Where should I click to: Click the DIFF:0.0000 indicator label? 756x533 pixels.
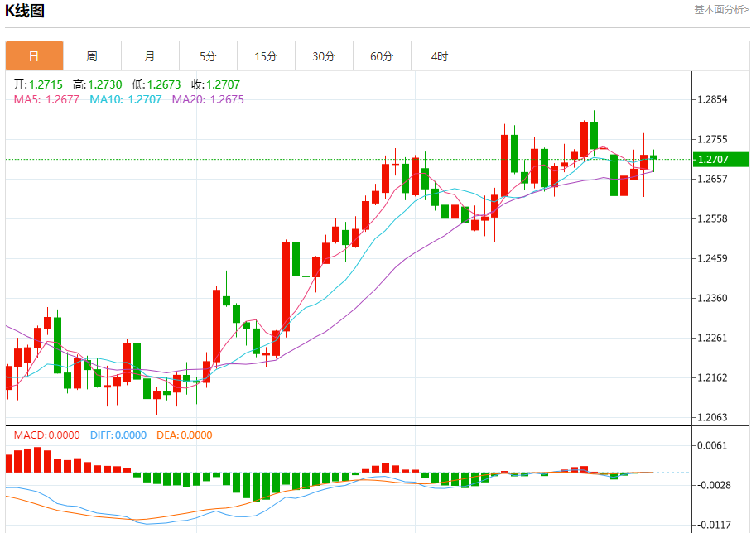click(x=118, y=435)
